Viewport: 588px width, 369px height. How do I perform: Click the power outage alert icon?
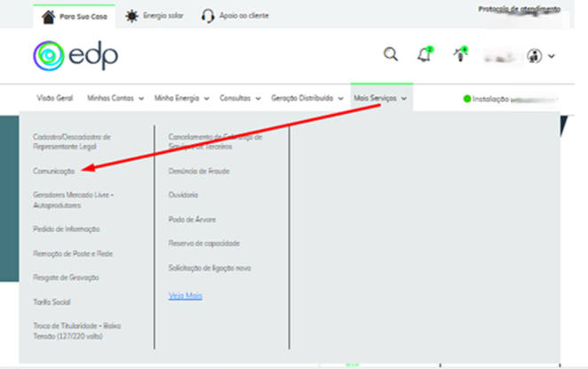[x=461, y=55]
